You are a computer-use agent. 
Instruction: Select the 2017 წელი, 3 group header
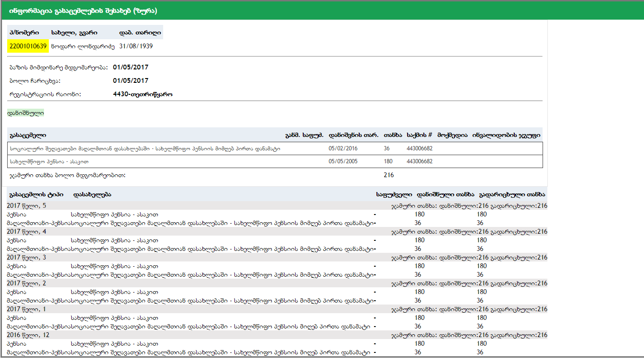click(x=27, y=258)
